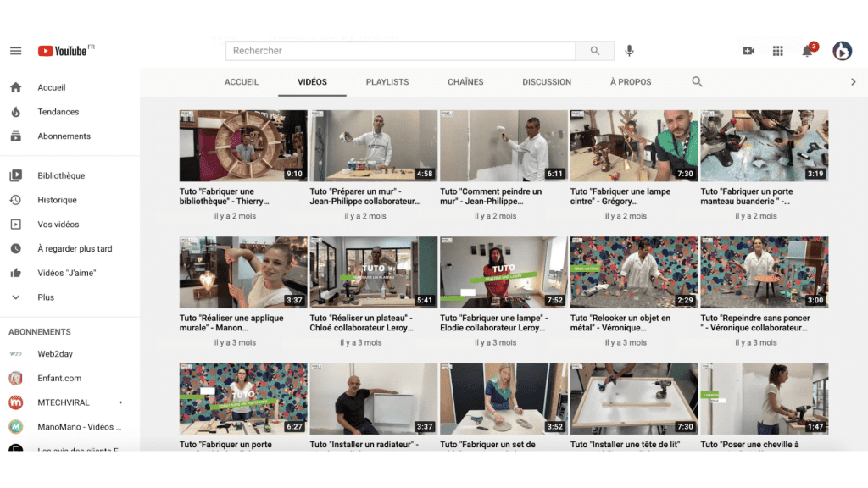This screenshot has width=868, height=488.
Task: Open the Web2day subscription
Action: (55, 354)
